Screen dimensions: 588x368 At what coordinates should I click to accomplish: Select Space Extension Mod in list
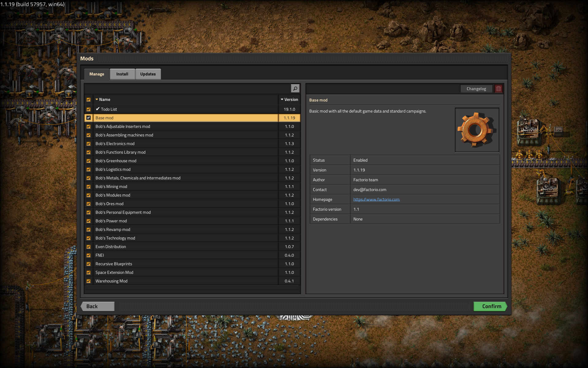pyautogui.click(x=114, y=273)
